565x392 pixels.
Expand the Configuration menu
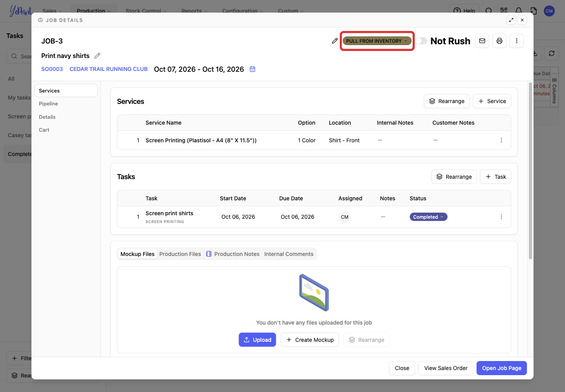pos(242,11)
